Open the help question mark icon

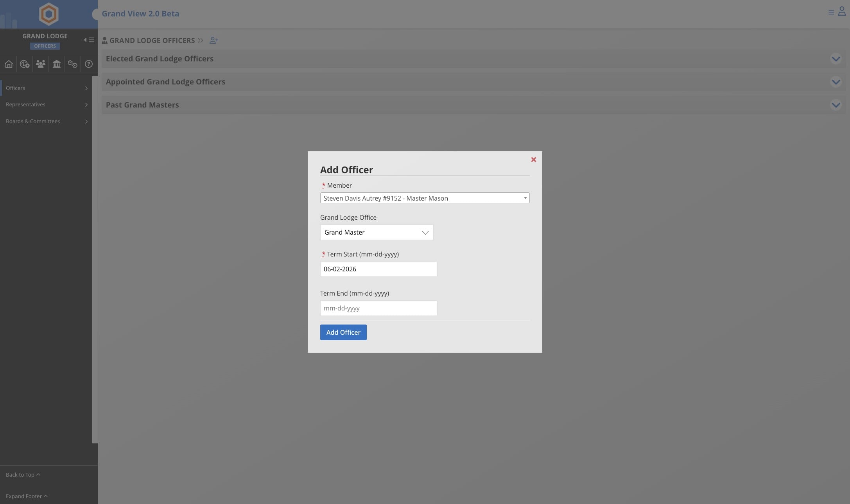point(89,64)
